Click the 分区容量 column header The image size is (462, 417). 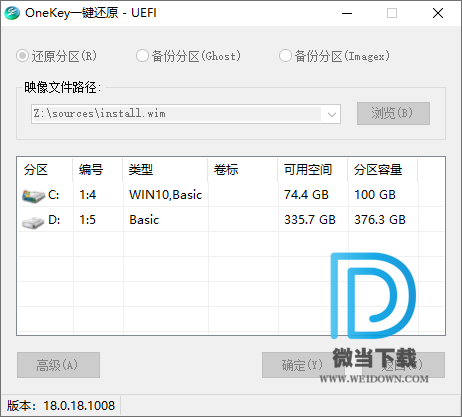pyautogui.click(x=383, y=170)
